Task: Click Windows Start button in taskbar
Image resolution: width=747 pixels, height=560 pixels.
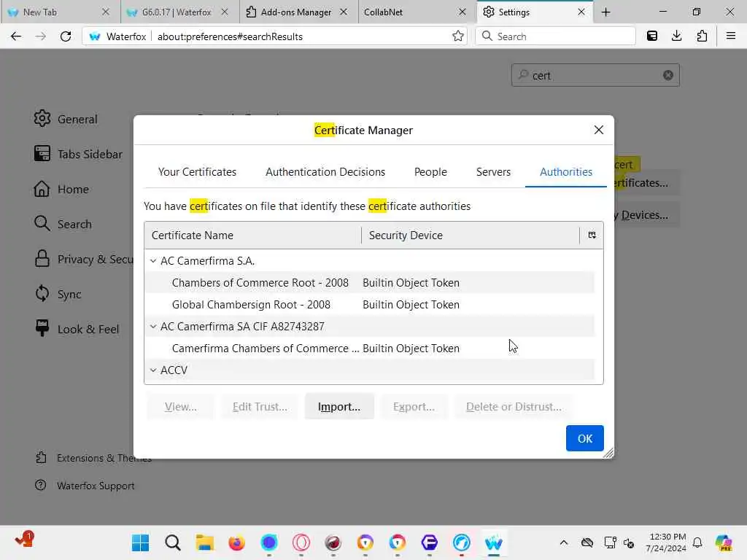Action: pos(141,542)
